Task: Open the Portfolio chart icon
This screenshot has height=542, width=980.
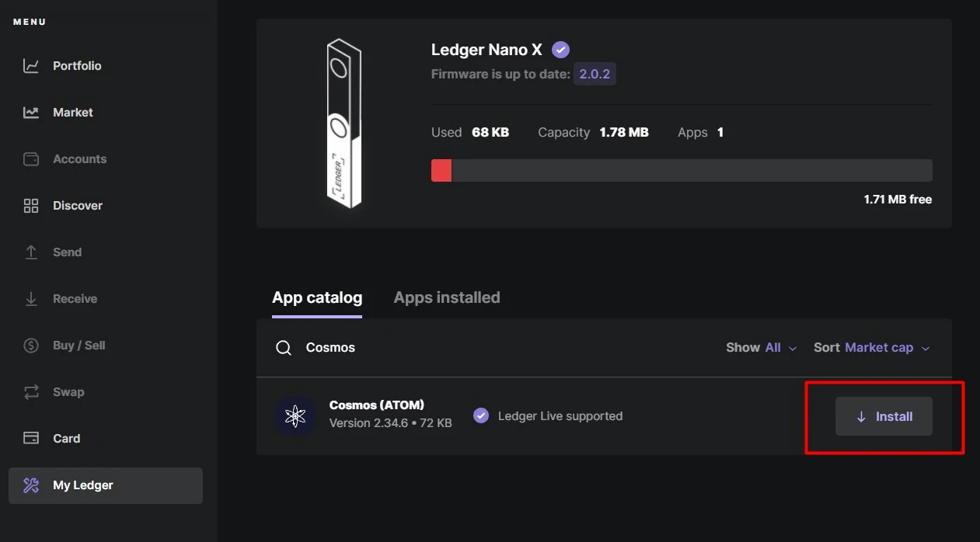Action: coord(31,66)
